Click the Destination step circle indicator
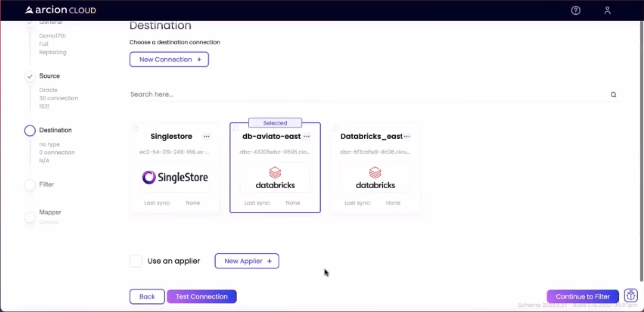The height and width of the screenshot is (312, 644). tap(29, 130)
